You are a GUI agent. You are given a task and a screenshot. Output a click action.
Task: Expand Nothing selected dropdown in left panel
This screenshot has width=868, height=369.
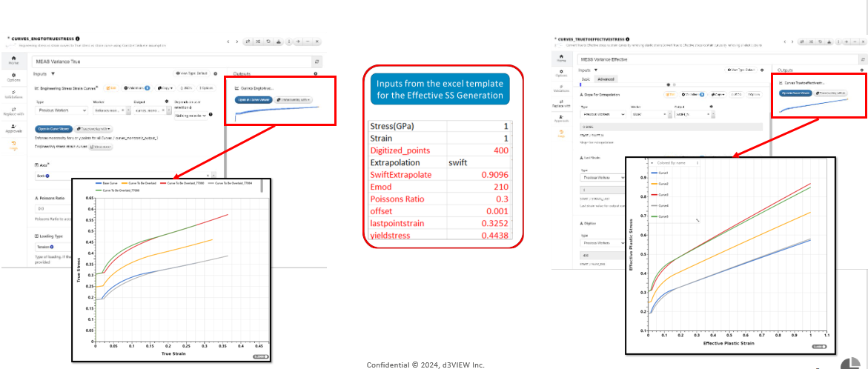191,115
